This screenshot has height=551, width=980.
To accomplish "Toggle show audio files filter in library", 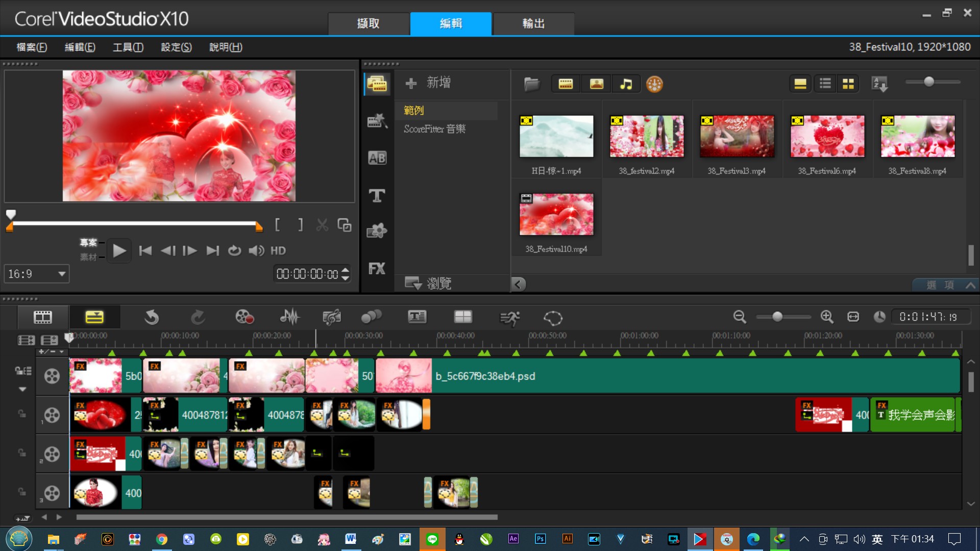I will pos(626,84).
